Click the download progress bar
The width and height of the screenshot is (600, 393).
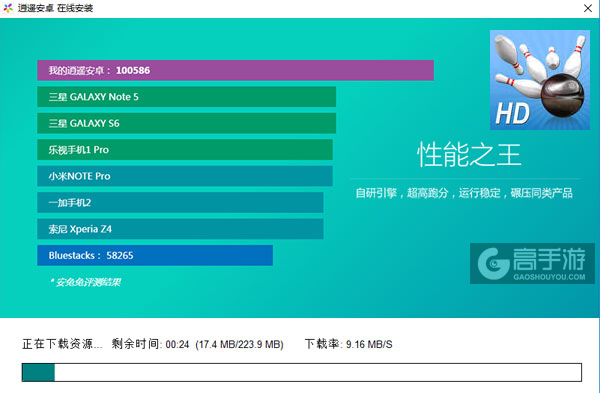click(302, 372)
